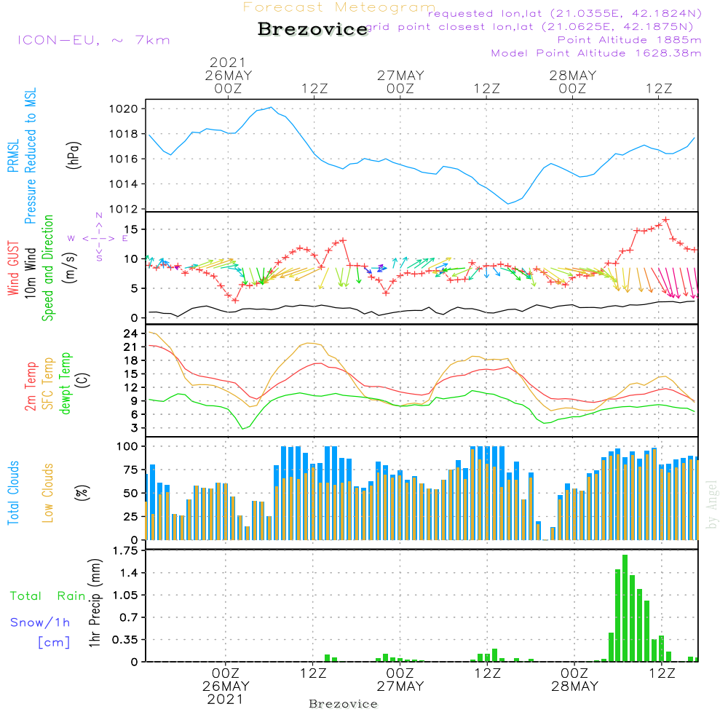Image resolution: width=728 pixels, height=728 pixels.
Task: Select the "(hPa)" unit label
Action: pyautogui.click(x=74, y=155)
